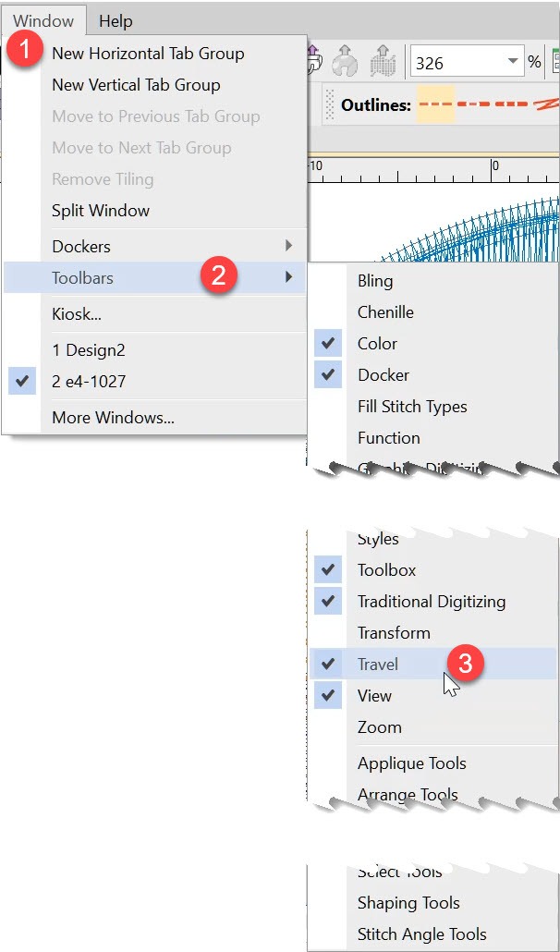Image resolution: width=560 pixels, height=952 pixels.
Task: Open the zoom percentage dropdown arrow
Action: point(512,63)
